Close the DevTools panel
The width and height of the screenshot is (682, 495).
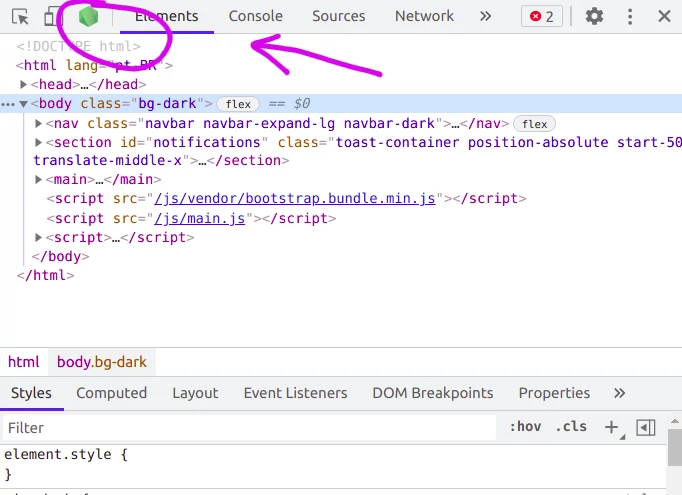[x=664, y=17]
